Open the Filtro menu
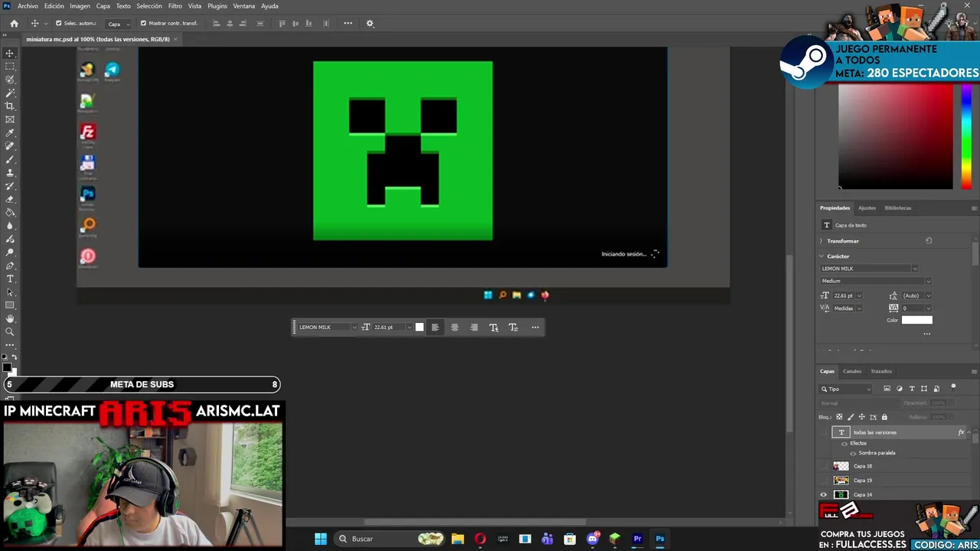The width and height of the screenshot is (980, 551). coord(175,6)
